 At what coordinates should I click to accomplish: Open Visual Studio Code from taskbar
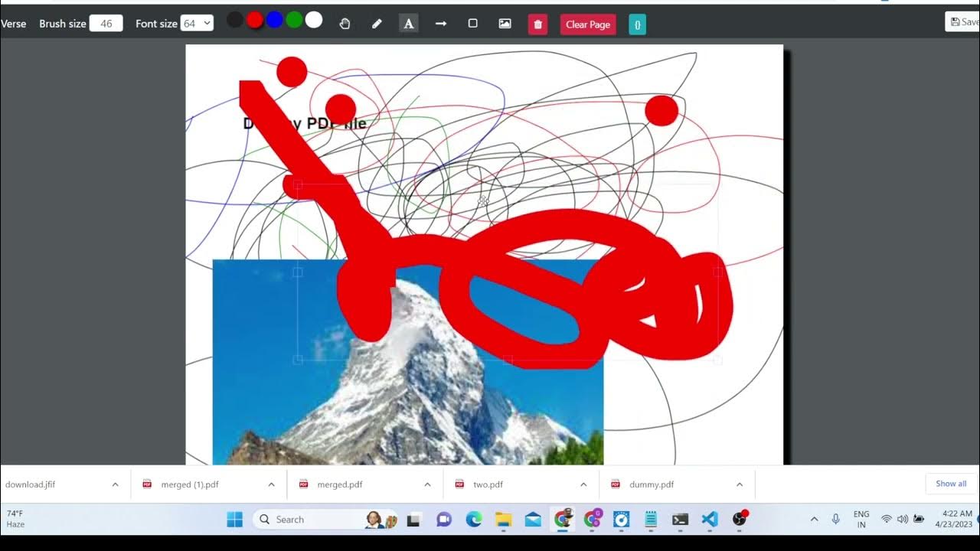coord(710,520)
